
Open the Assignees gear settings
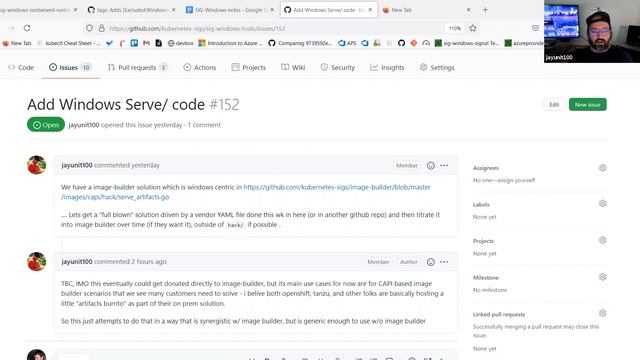click(602, 168)
